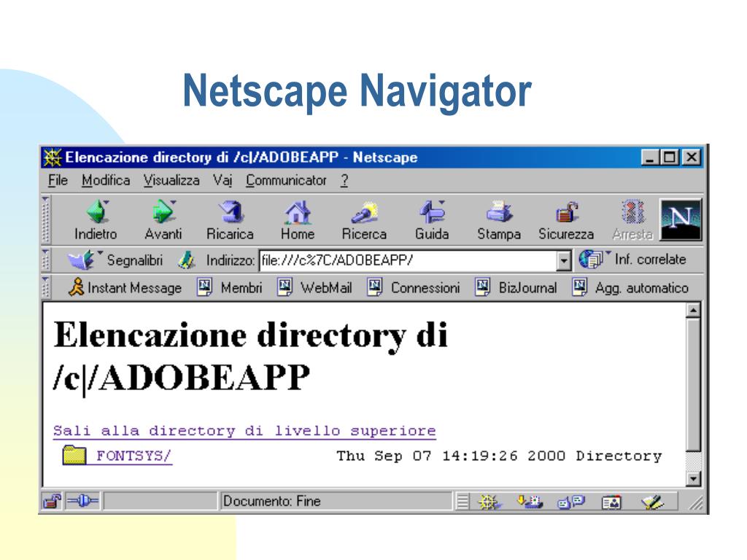Click the status bar progress indicator box
747x560 pixels.
pyautogui.click(x=160, y=502)
